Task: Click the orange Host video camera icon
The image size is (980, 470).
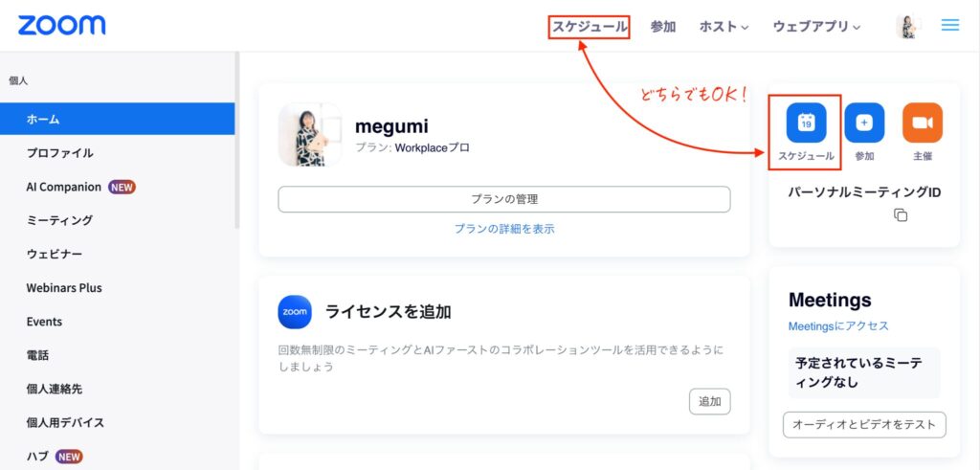Action: tap(923, 123)
